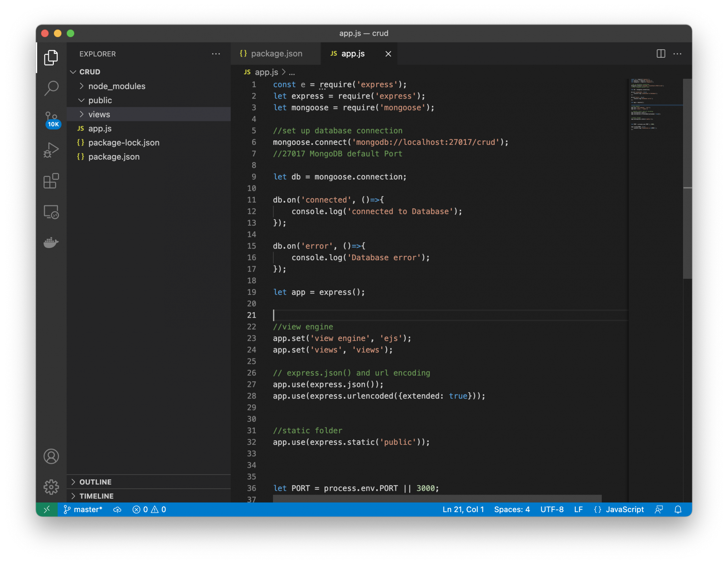Click the error and warning counters
The width and height of the screenshot is (728, 564).
coord(149,509)
